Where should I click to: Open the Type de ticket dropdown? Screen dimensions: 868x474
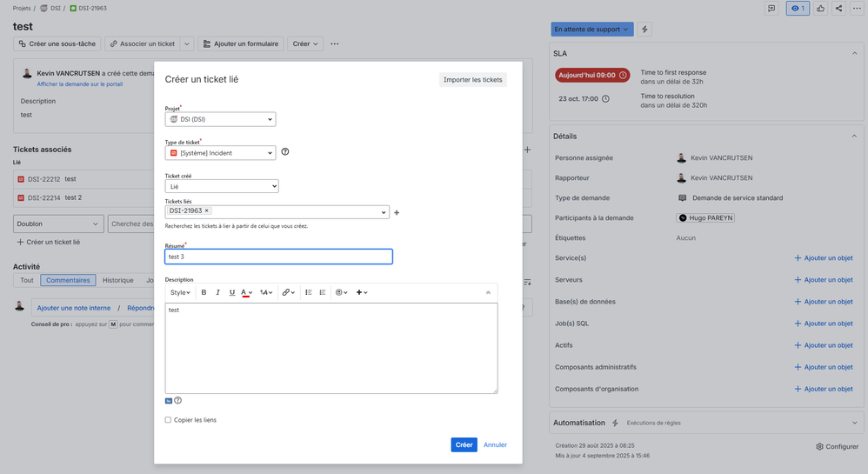[x=221, y=153]
